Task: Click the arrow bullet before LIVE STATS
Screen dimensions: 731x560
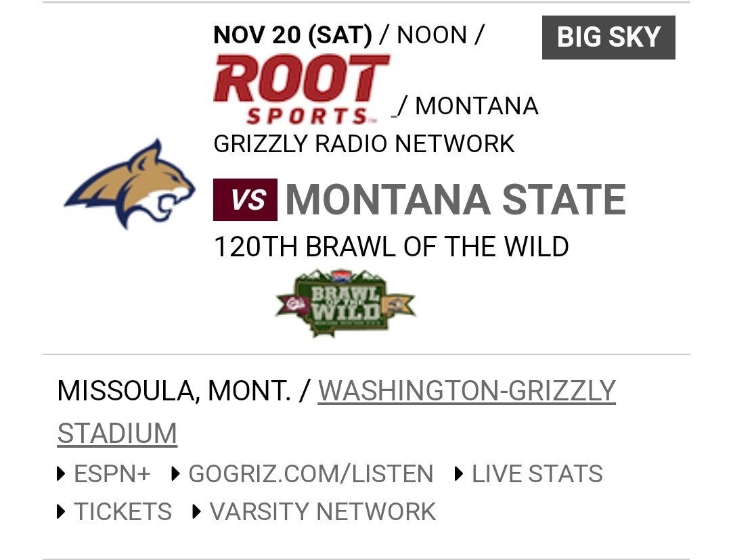Action: point(460,474)
